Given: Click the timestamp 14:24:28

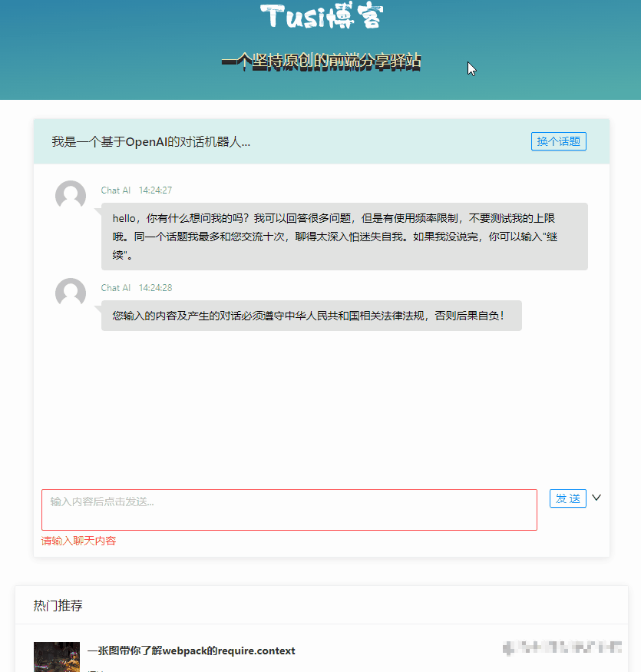Looking at the screenshot, I should click(x=156, y=287).
